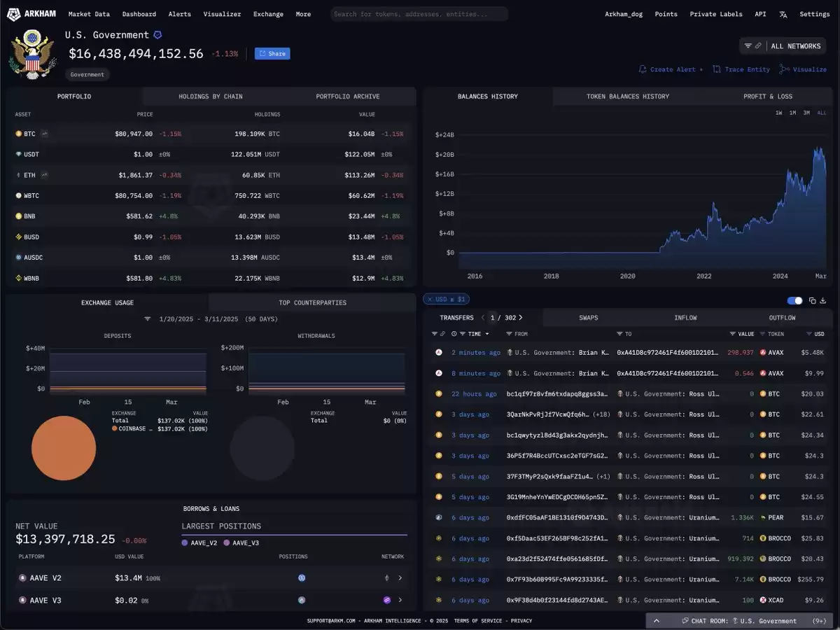This screenshot has height=630, width=840.
Task: Switch to Portfolio Archive tab
Action: (348, 97)
